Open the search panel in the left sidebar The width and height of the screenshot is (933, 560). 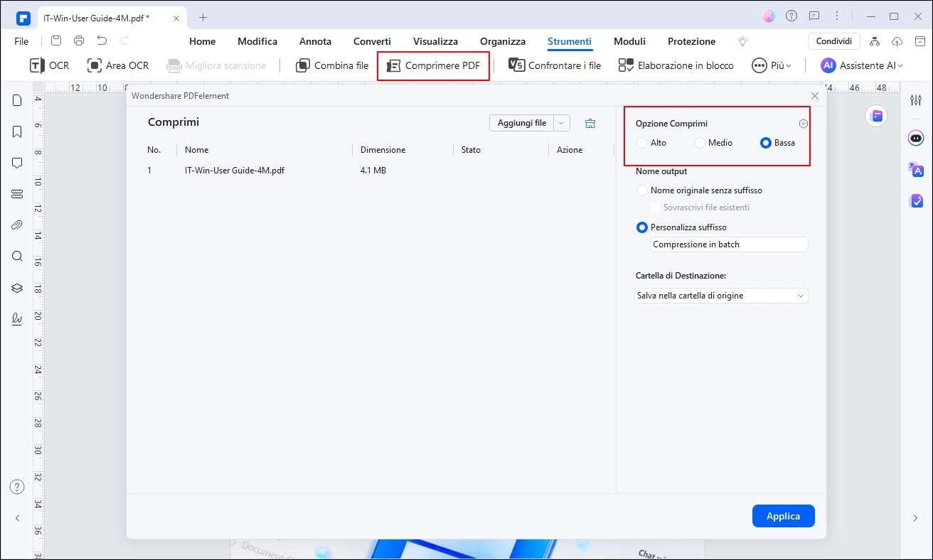[x=17, y=257]
